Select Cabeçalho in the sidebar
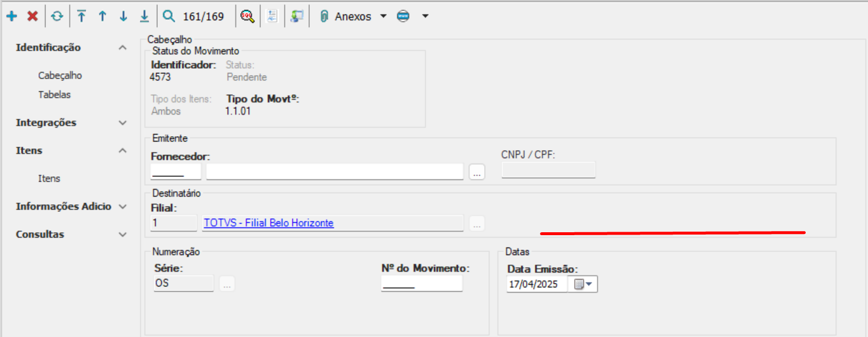The width and height of the screenshot is (868, 337). 60,76
